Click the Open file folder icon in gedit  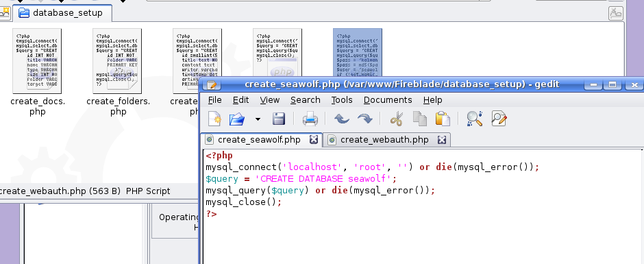pyautogui.click(x=237, y=119)
